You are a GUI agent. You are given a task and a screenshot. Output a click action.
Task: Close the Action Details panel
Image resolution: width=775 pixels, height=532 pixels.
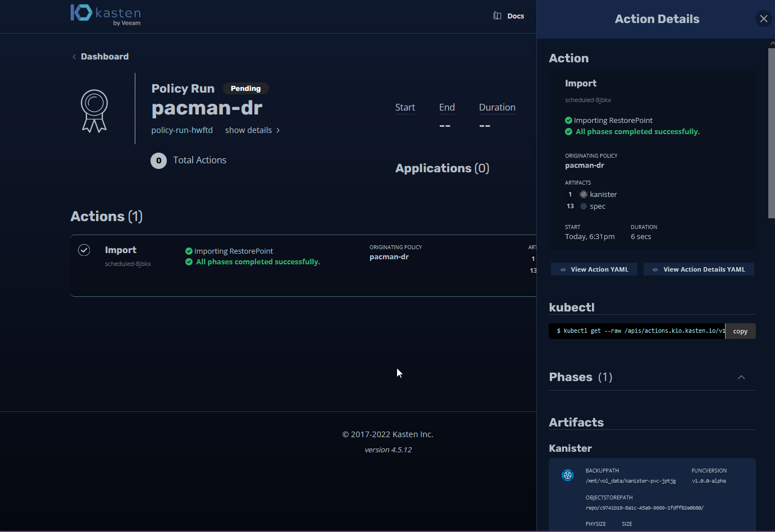(x=763, y=19)
